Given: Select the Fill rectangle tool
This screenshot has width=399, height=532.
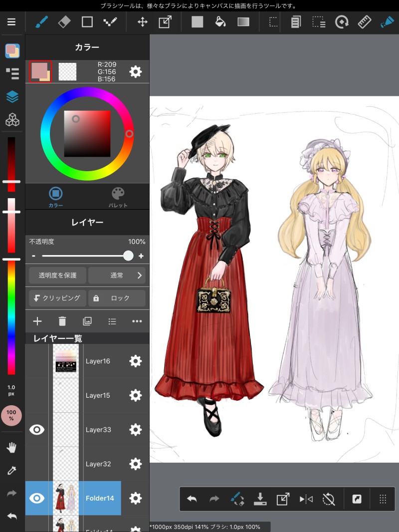Looking at the screenshot, I should point(198,22).
